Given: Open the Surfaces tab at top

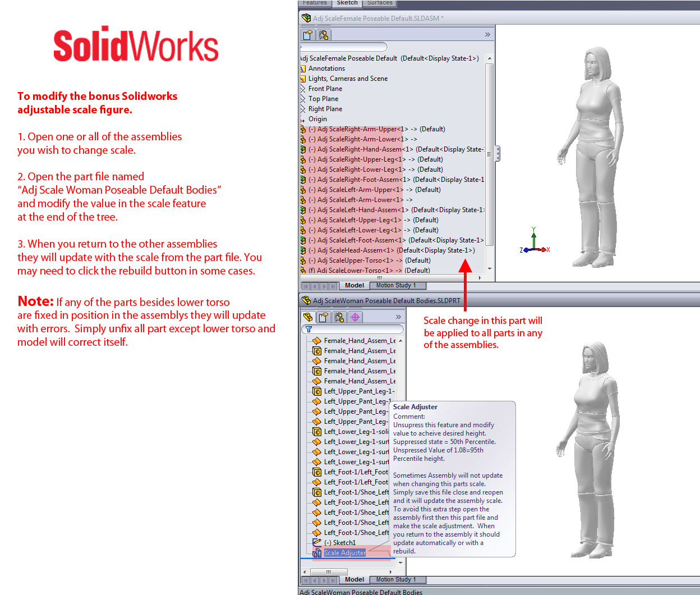Looking at the screenshot, I should (x=380, y=3).
